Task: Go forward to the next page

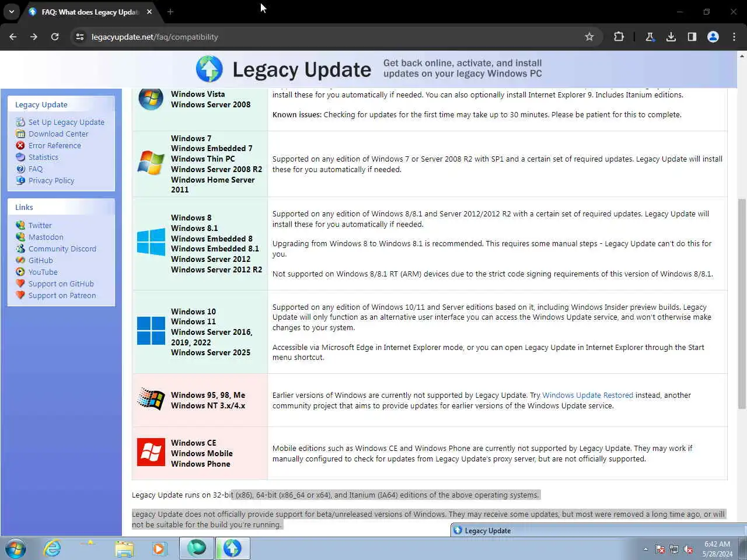Action: (34, 37)
